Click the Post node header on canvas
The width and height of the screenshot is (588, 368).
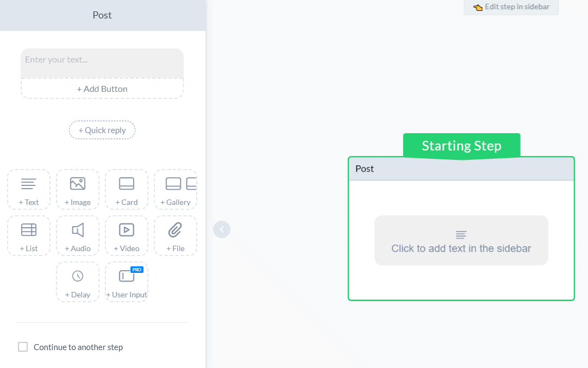coord(461,169)
